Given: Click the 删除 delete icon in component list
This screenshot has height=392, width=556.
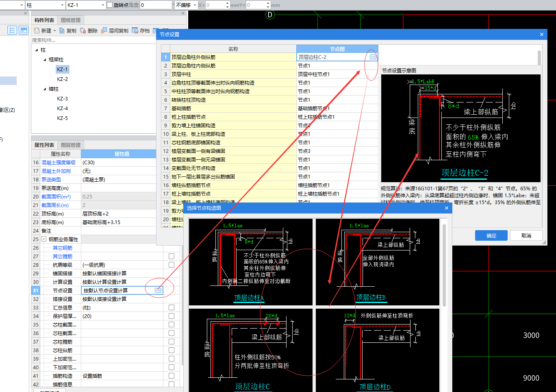Looking at the screenshot, I should [x=83, y=30].
